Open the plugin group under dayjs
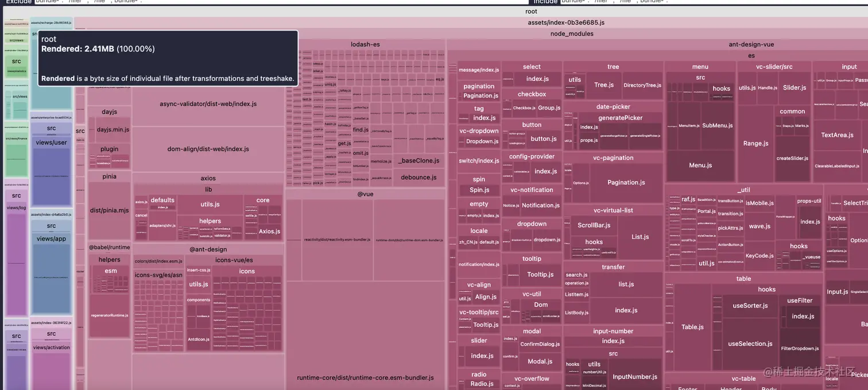 point(109,149)
